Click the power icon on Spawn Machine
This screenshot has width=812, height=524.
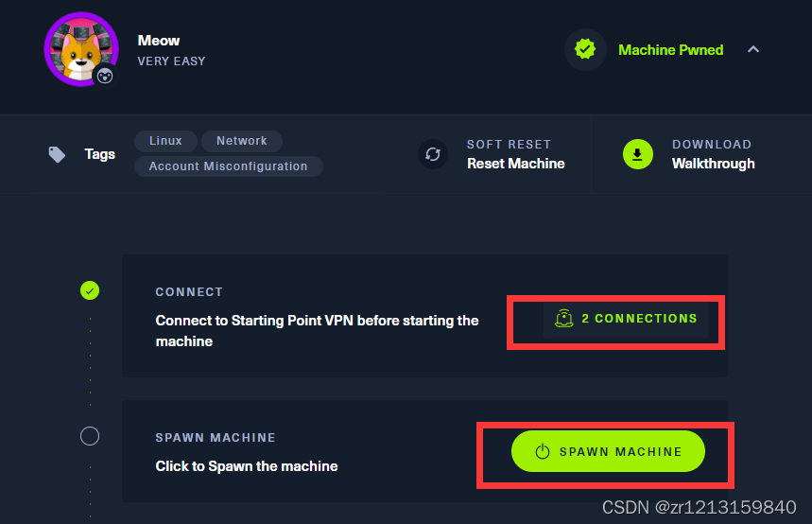click(543, 451)
